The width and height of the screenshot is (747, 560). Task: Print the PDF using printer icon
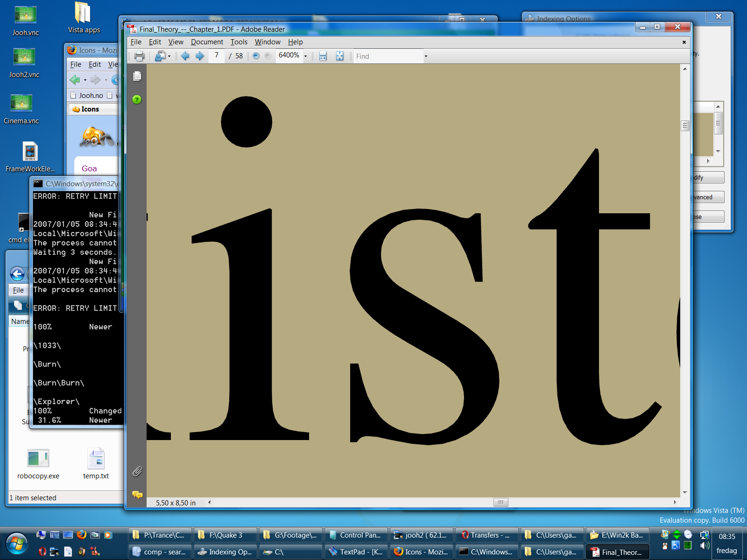coord(139,56)
